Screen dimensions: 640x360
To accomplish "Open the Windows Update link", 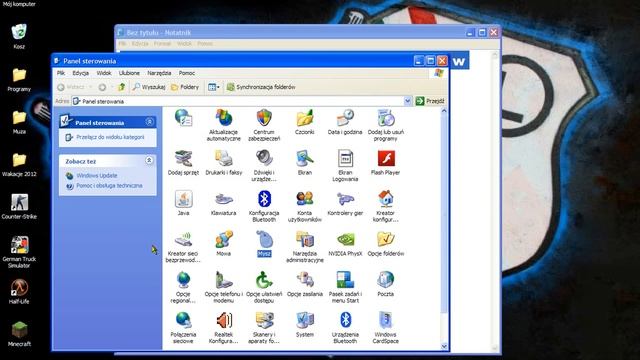I will click(x=97, y=176).
